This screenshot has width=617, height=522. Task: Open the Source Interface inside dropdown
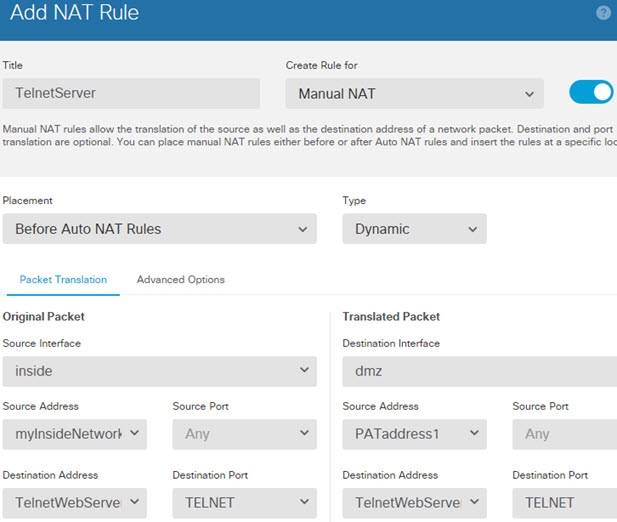pos(159,371)
